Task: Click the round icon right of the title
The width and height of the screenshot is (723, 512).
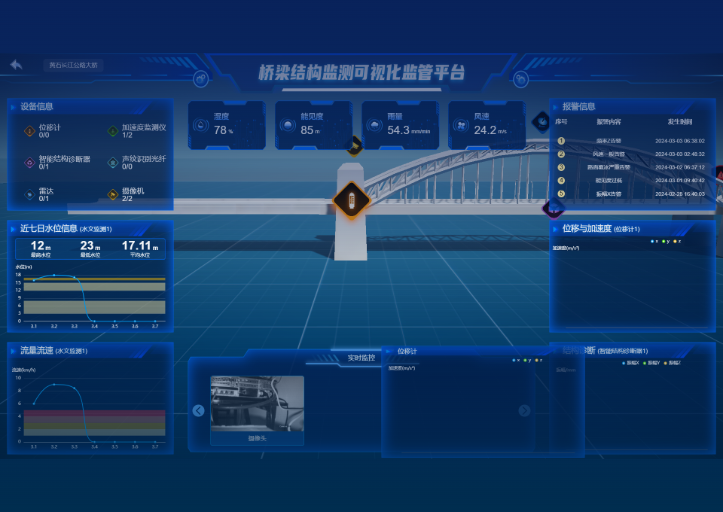Action: [x=521, y=79]
